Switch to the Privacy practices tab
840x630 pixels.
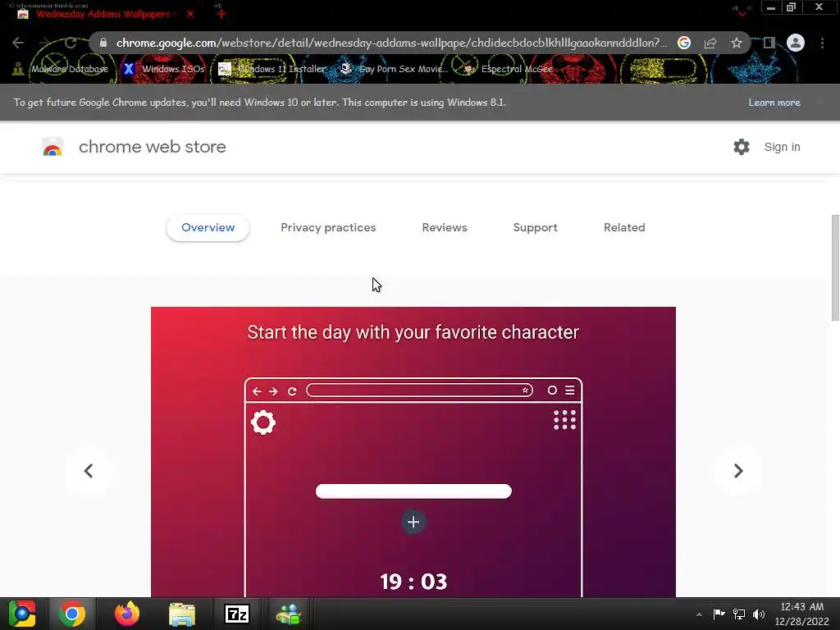[x=328, y=228]
